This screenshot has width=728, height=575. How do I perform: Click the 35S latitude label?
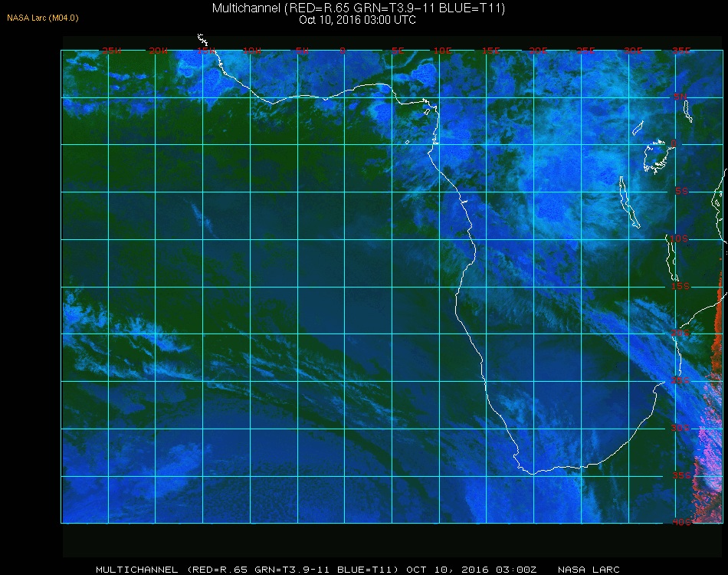pos(681,475)
